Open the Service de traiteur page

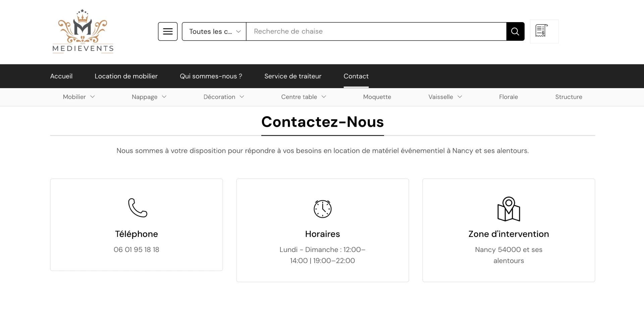click(x=293, y=76)
